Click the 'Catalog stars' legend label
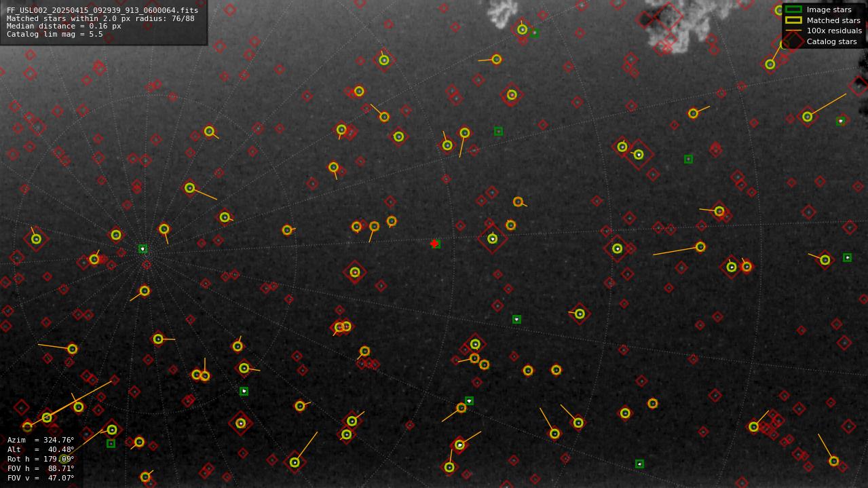Viewport: 868px width, 488px height. [x=831, y=41]
